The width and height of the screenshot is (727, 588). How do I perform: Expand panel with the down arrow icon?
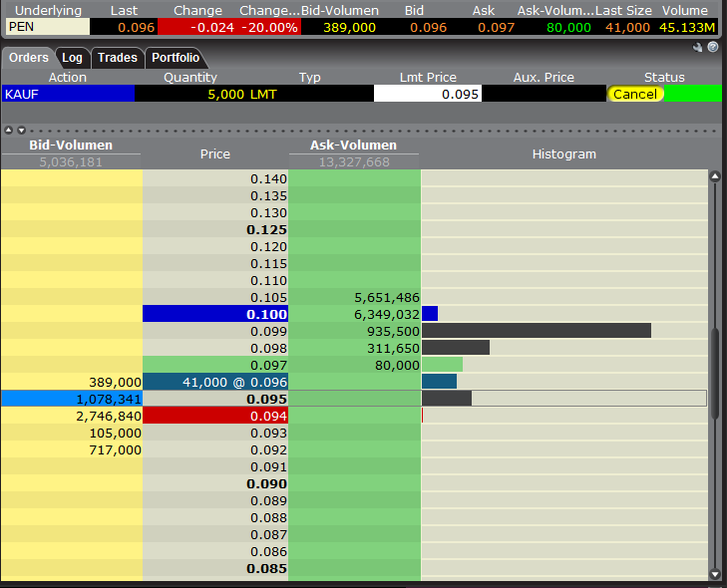click(x=20, y=131)
